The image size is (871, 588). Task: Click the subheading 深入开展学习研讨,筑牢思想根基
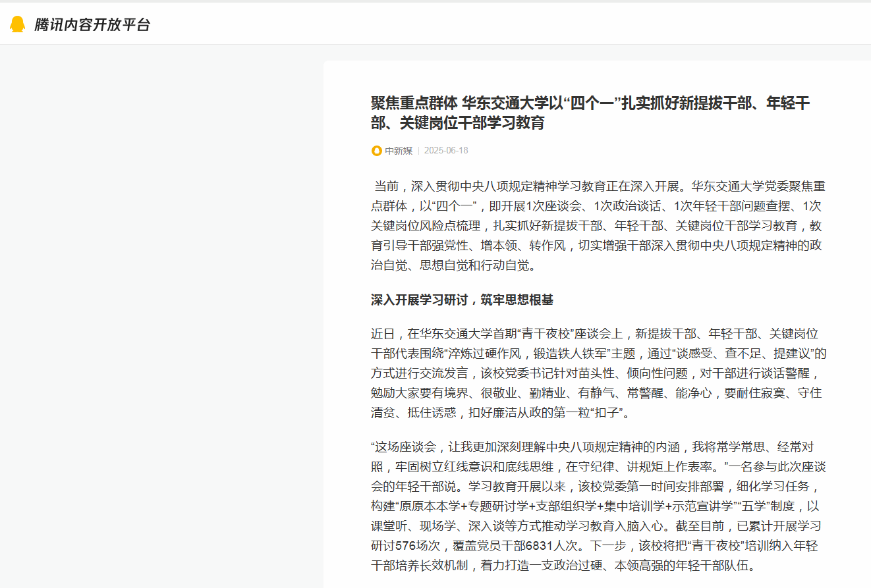(462, 300)
